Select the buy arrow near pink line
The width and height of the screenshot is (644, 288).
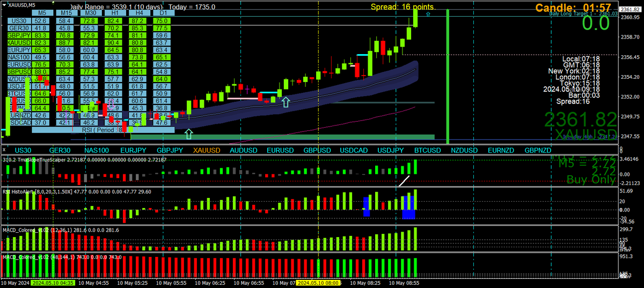[x=287, y=101]
